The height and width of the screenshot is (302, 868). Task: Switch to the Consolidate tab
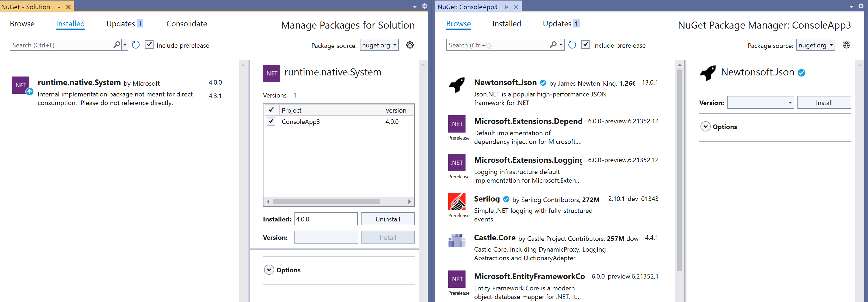[x=186, y=24]
